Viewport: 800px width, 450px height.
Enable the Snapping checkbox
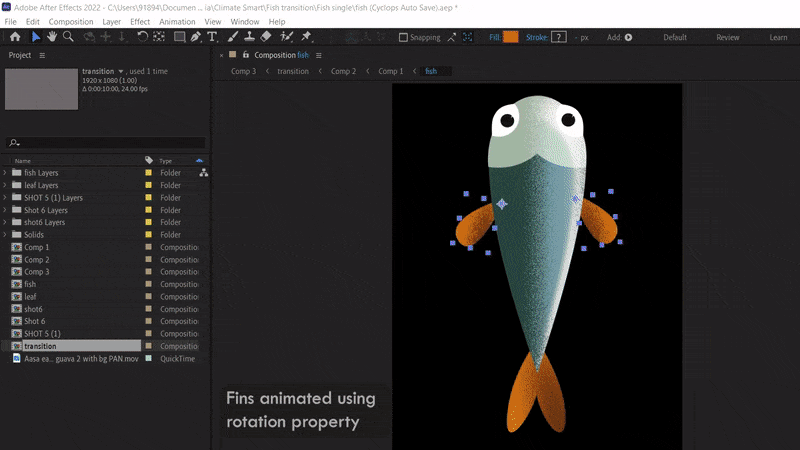point(403,38)
